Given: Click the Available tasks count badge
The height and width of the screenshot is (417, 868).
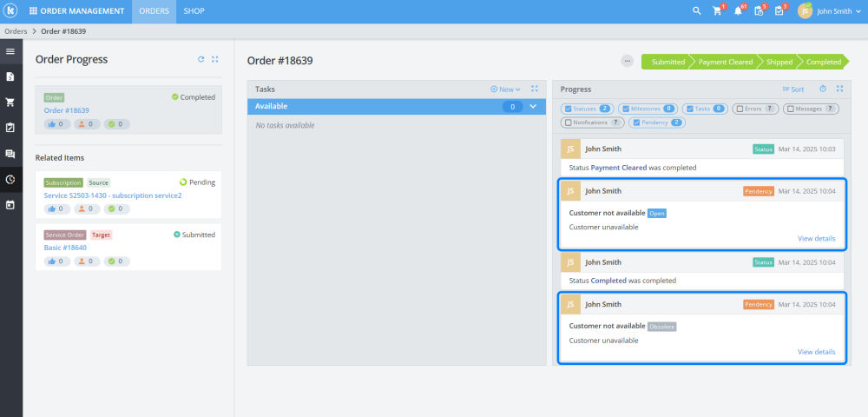Looking at the screenshot, I should point(513,106).
